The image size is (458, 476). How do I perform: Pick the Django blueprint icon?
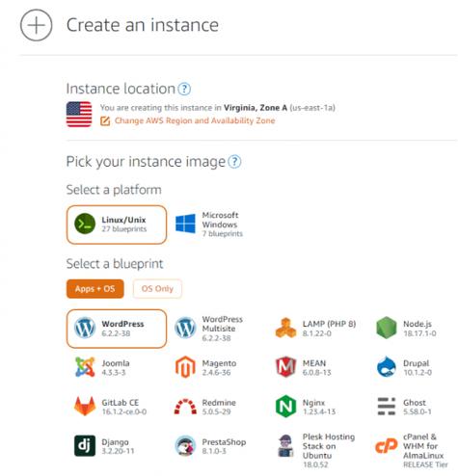pos(85,446)
